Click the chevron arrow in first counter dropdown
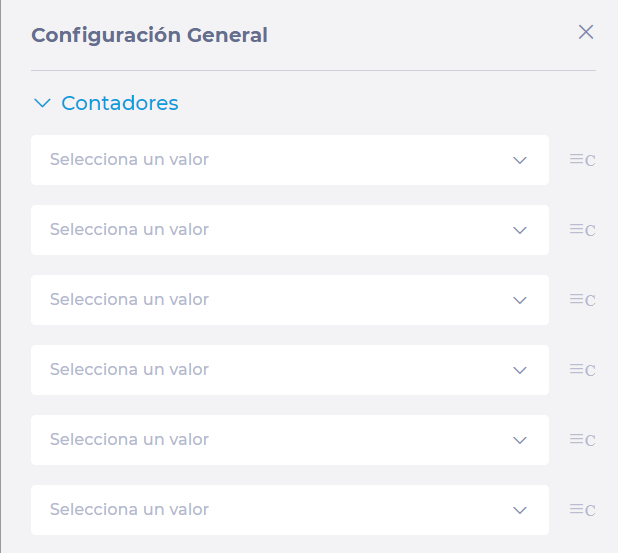The height and width of the screenshot is (553, 618). pos(519,160)
